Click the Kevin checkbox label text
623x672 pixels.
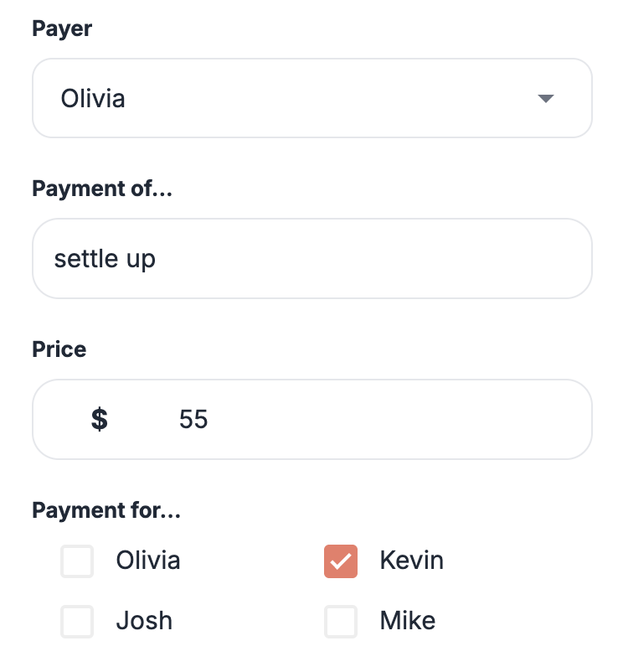pos(411,561)
